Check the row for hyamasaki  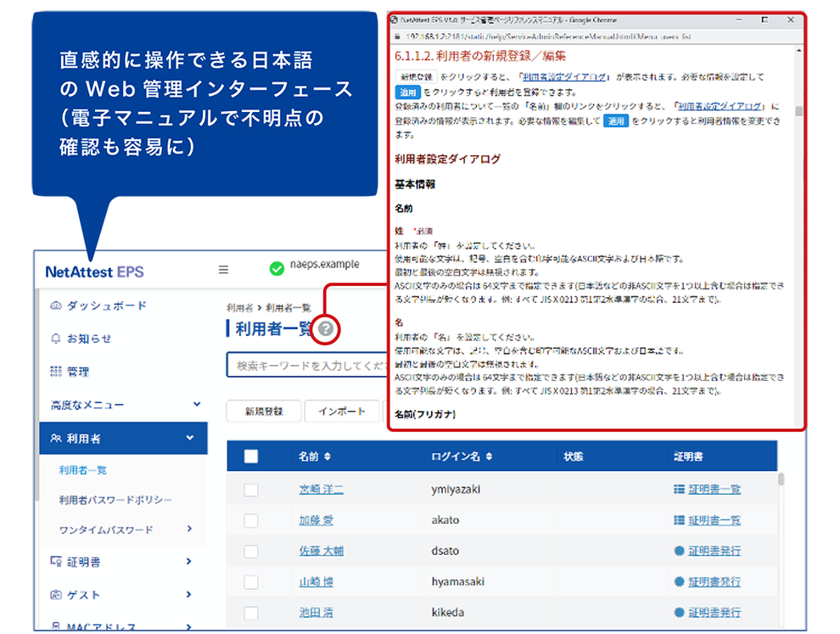[x=250, y=582]
